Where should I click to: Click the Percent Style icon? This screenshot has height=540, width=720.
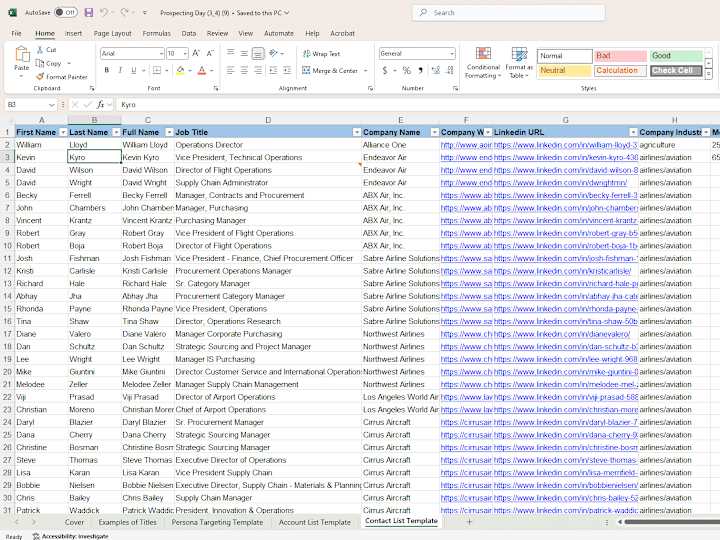[x=406, y=70]
